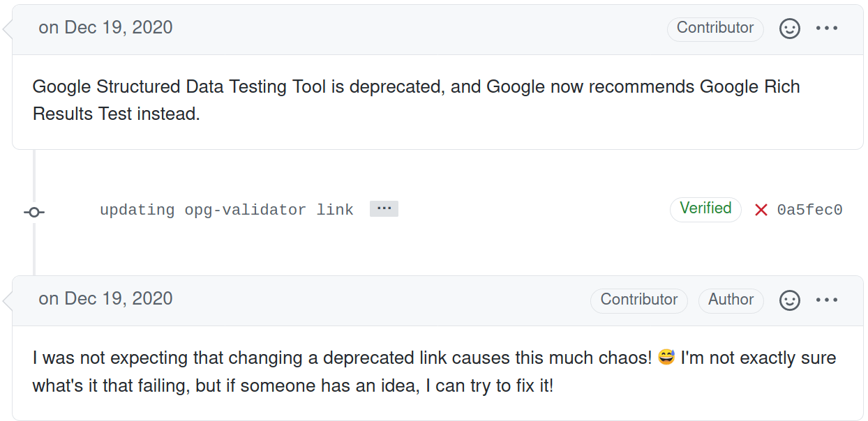The height and width of the screenshot is (421, 868).
Task: Open the emoji reaction picker on the first comment
Action: tap(789, 29)
